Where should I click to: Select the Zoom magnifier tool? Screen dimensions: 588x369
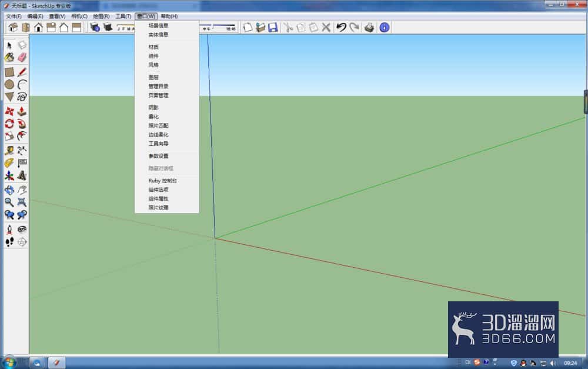[9, 202]
